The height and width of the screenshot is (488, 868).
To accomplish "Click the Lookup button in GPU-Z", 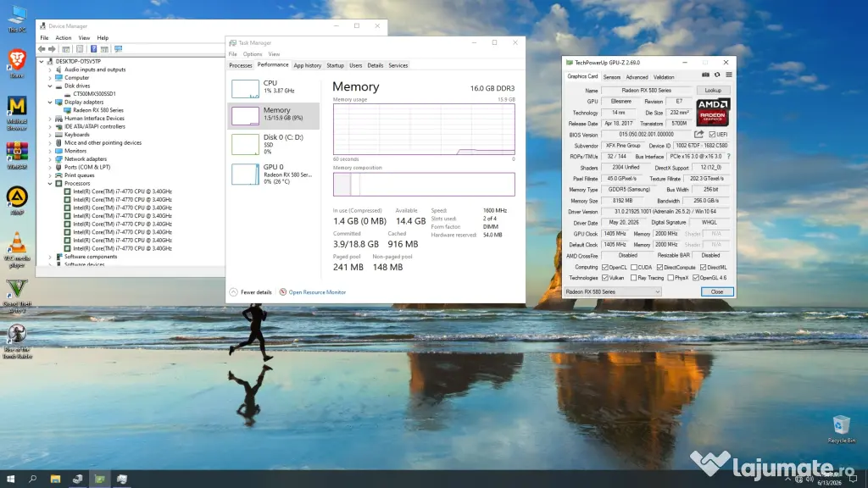I will 713,90.
